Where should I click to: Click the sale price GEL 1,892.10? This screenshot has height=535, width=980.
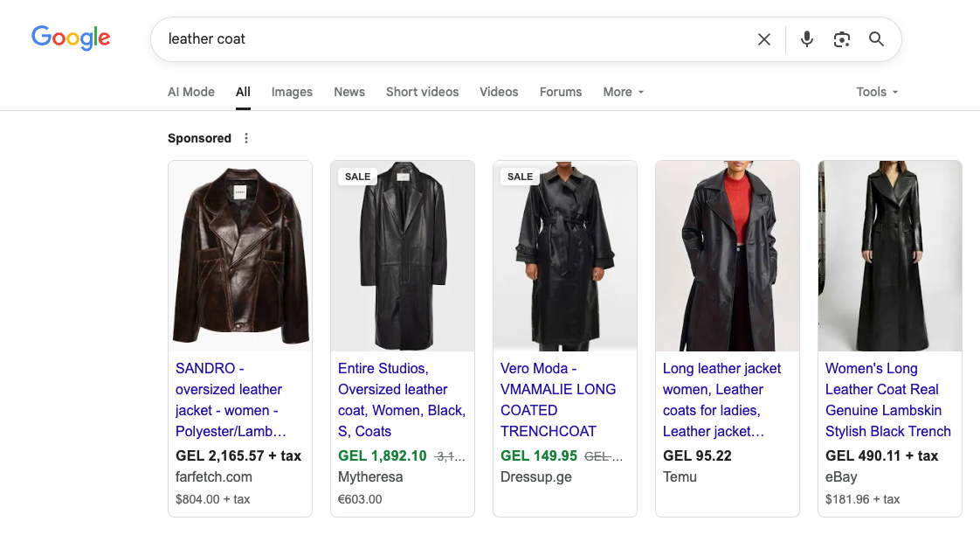coord(383,455)
